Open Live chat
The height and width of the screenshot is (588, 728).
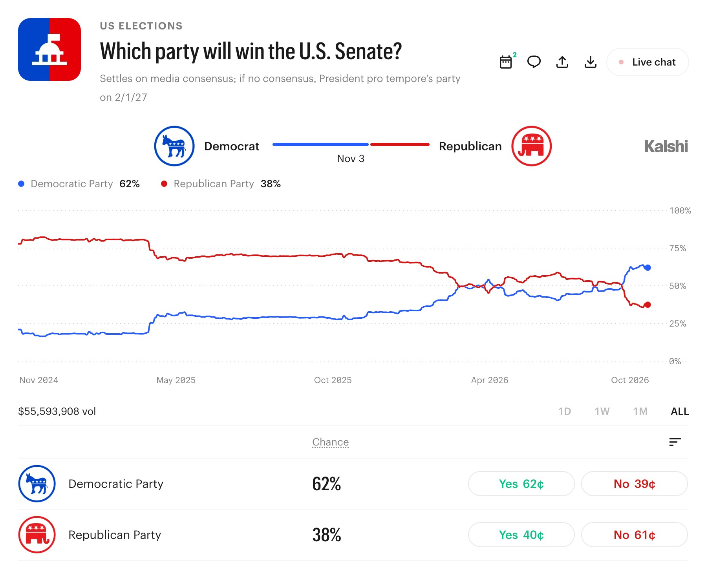point(648,62)
